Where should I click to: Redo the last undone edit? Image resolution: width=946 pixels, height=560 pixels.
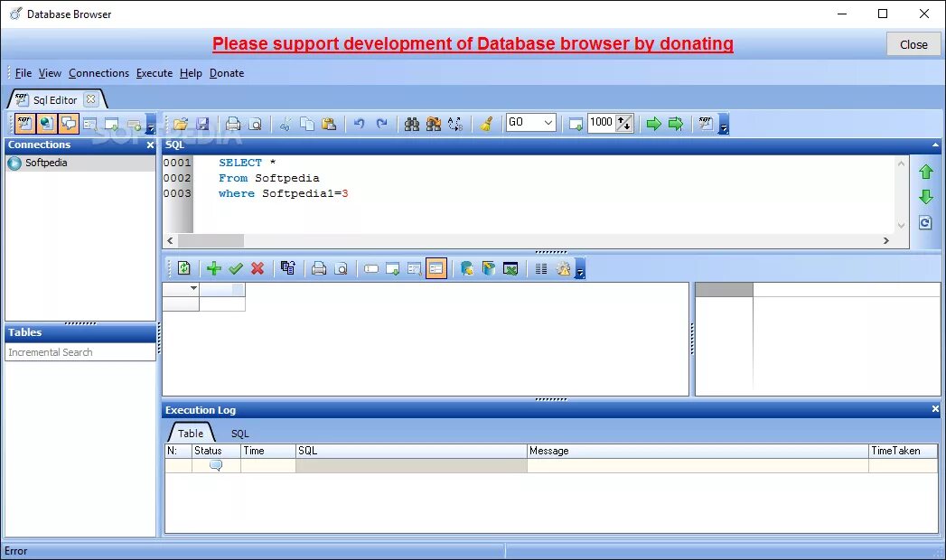(x=381, y=124)
